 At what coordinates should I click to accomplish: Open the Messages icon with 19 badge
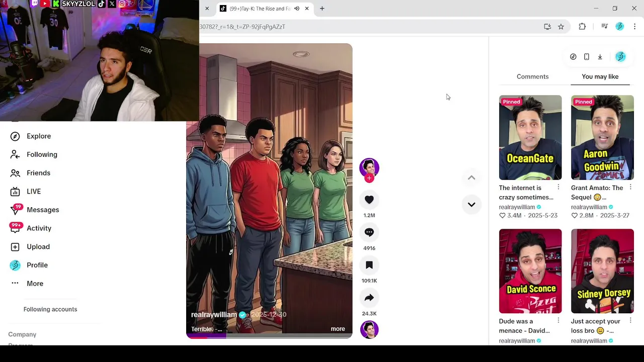(15, 210)
